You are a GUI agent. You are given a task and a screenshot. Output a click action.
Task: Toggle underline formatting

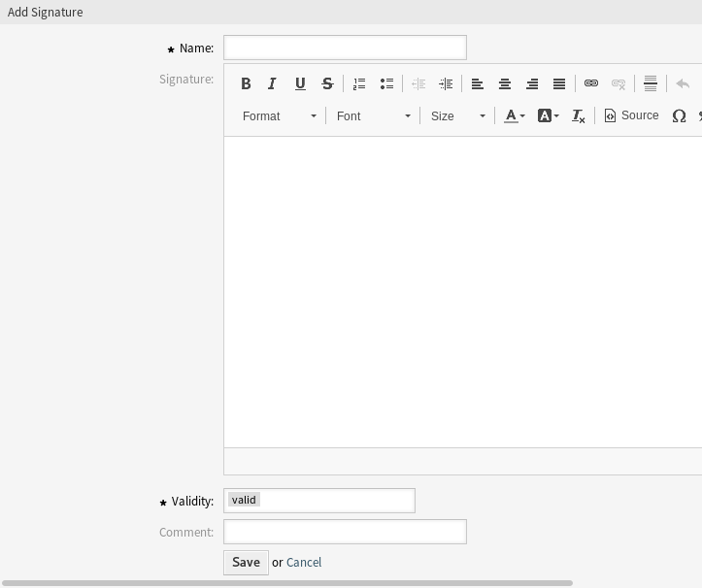tap(300, 83)
